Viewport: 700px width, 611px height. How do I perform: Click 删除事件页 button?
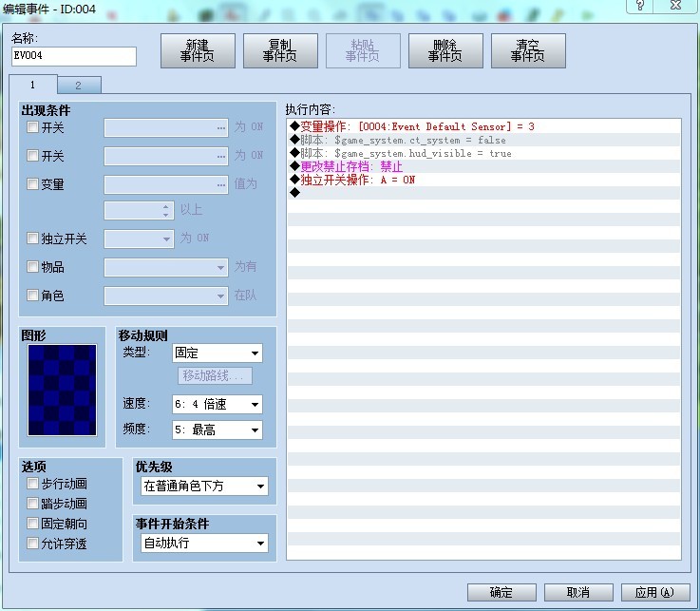point(445,51)
